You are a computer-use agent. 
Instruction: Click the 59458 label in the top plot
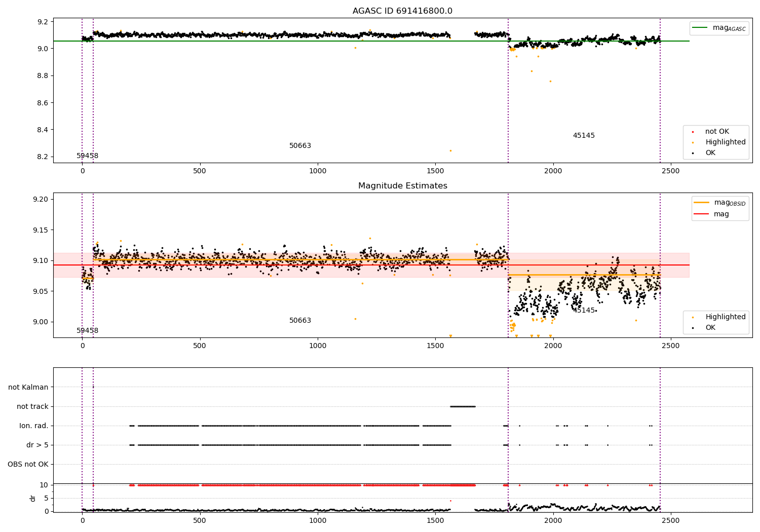click(x=88, y=156)
